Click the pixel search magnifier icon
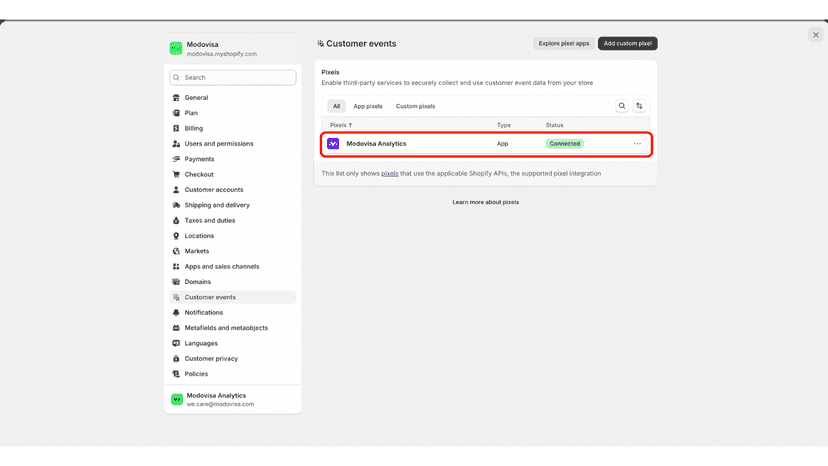 click(622, 106)
